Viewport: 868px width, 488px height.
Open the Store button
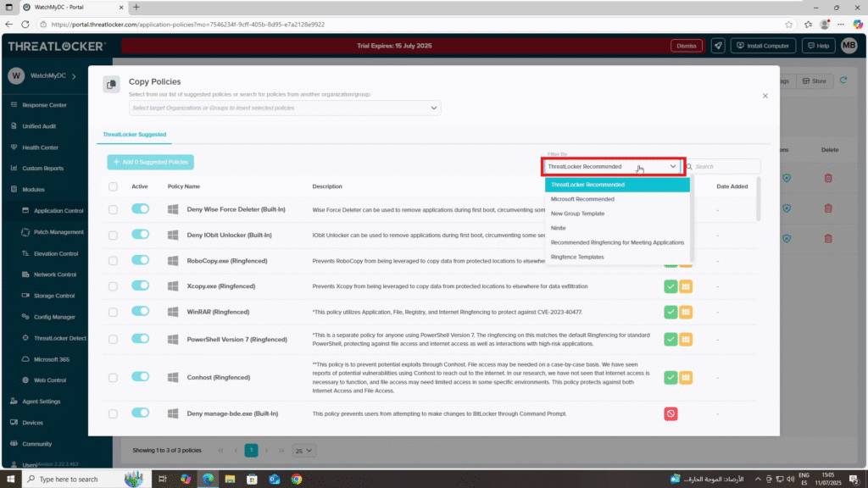pos(815,81)
